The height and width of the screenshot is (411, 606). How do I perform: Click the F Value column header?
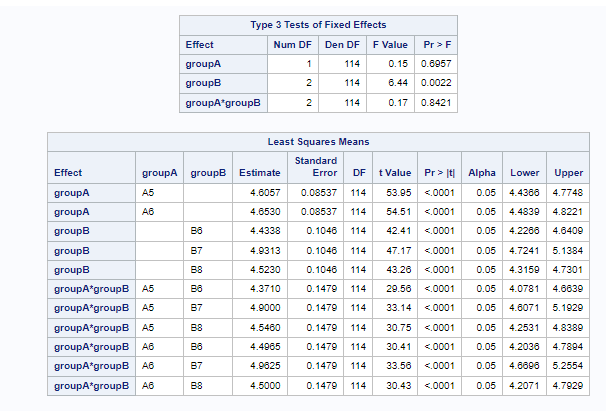pyautogui.click(x=390, y=45)
